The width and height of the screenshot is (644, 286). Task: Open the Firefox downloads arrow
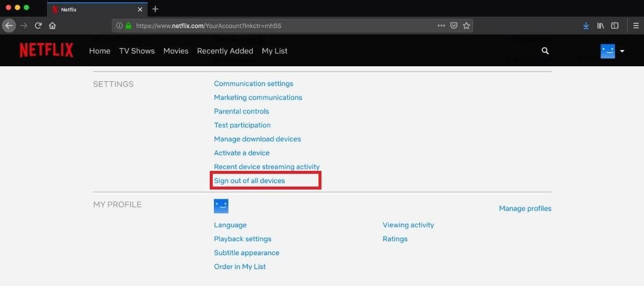pyautogui.click(x=586, y=26)
